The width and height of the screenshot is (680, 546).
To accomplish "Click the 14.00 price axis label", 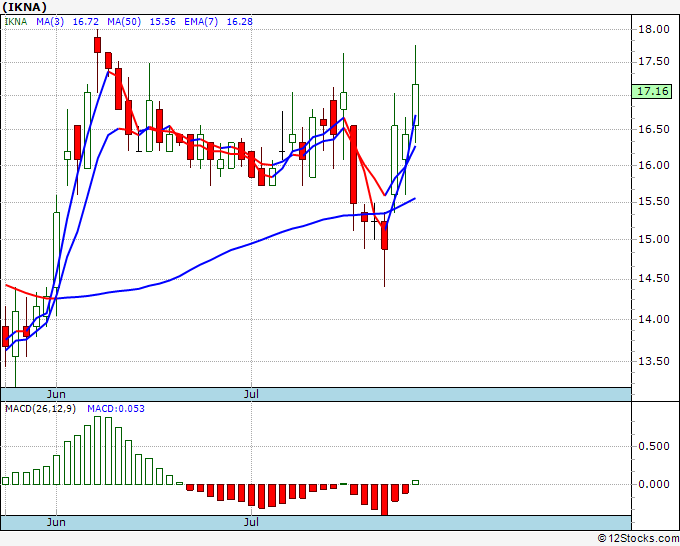I will tap(654, 319).
